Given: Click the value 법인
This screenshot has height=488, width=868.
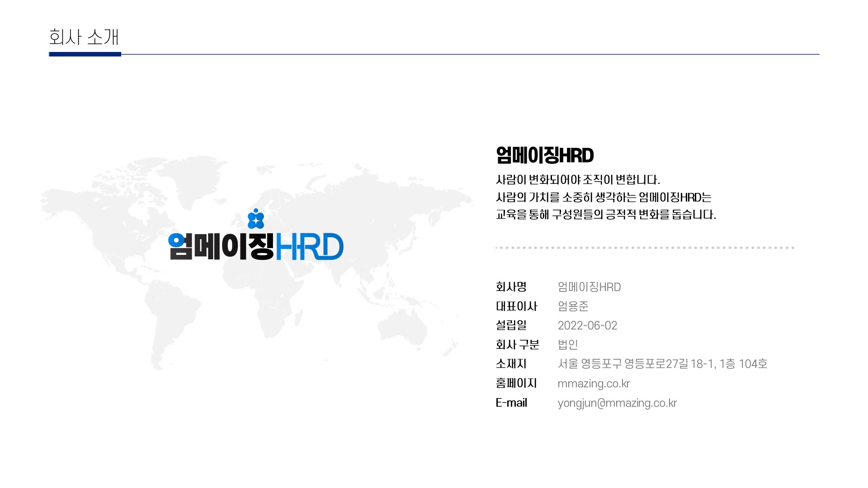Looking at the screenshot, I should (568, 345).
